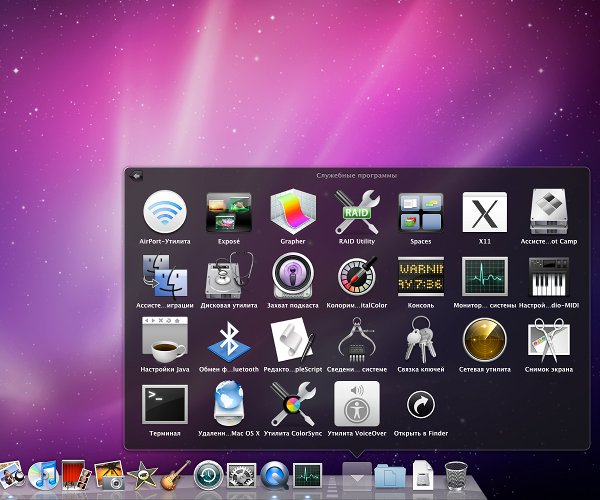Launch VoiceOver Utility
This screenshot has height=500, width=600.
click(x=357, y=403)
